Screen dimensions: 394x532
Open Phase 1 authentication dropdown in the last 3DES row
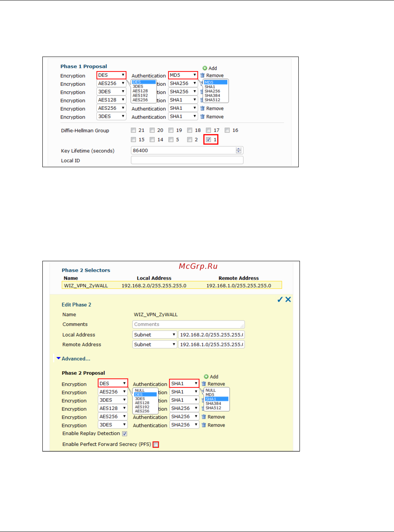click(x=183, y=116)
